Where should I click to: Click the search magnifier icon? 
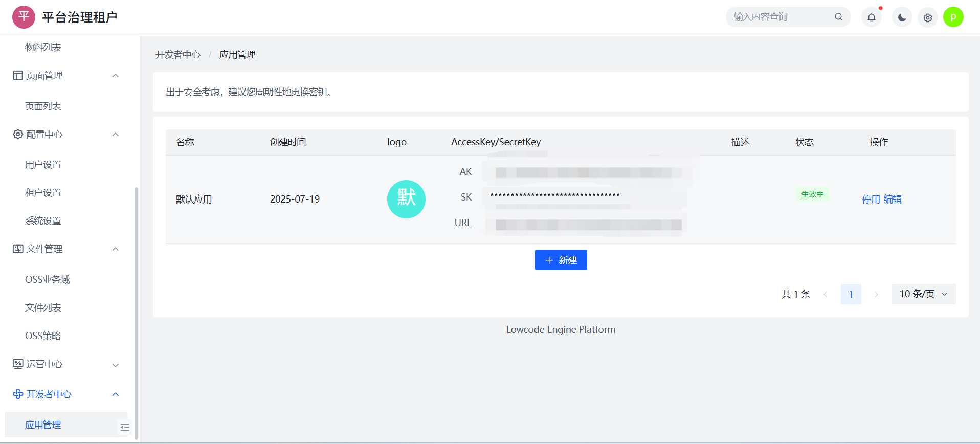coord(838,17)
